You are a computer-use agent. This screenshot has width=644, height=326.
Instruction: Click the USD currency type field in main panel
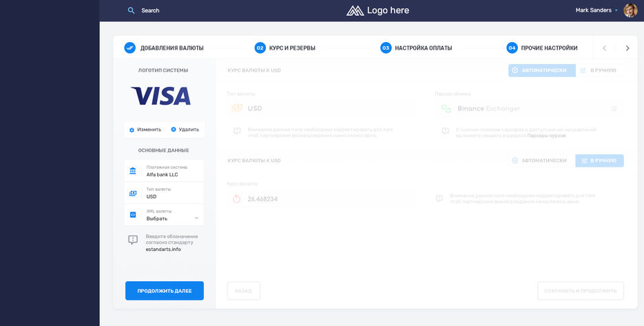pyautogui.click(x=322, y=108)
